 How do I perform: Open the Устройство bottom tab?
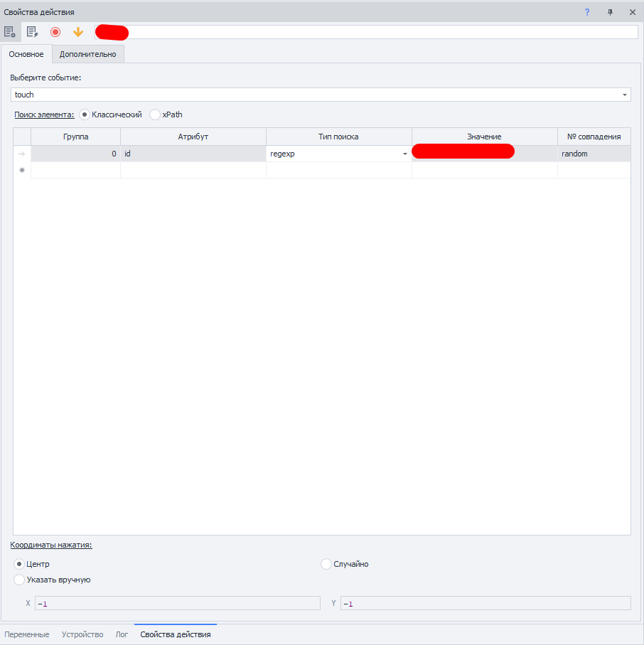tap(82, 634)
